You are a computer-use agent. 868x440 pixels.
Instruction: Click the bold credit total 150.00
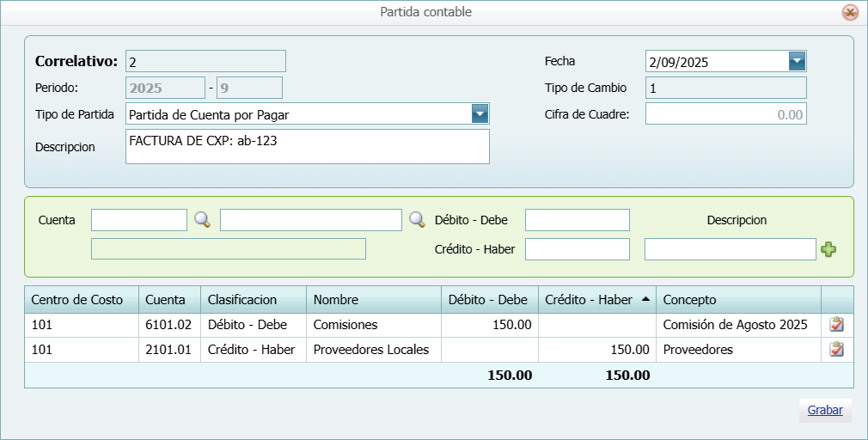[x=627, y=376]
